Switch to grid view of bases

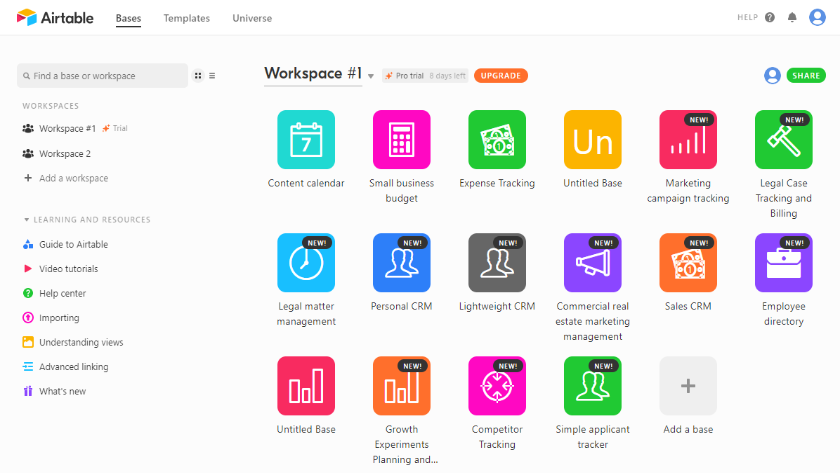point(198,76)
